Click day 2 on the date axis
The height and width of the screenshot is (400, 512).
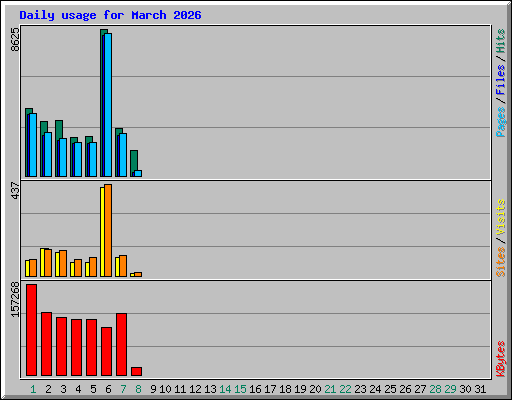click(x=48, y=389)
